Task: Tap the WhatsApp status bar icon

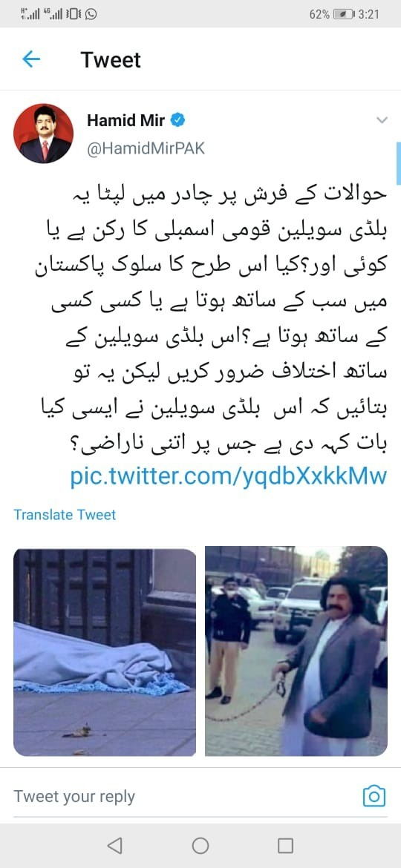Action: coord(91,14)
